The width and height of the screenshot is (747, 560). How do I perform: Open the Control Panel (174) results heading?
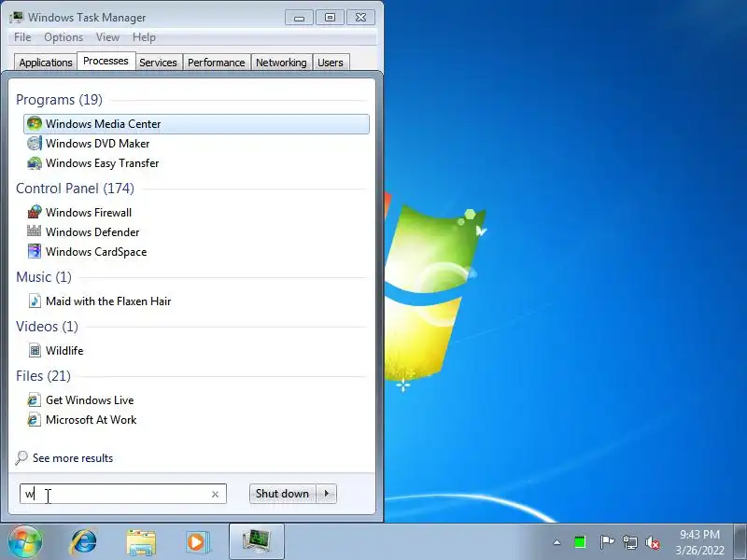point(75,189)
